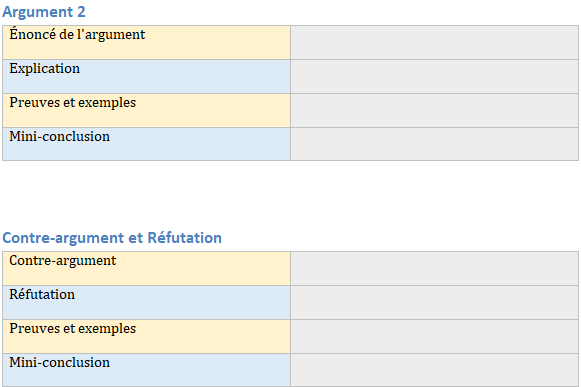Select the 'Contre-argument' label cell in the table
581x387 pixels.
(x=146, y=268)
